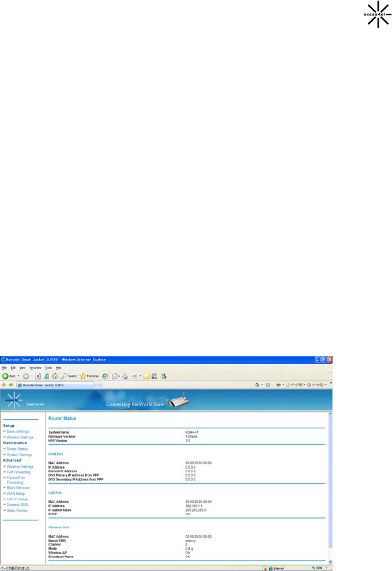Open the Japanese Page menu dropdown

click(x=296, y=385)
